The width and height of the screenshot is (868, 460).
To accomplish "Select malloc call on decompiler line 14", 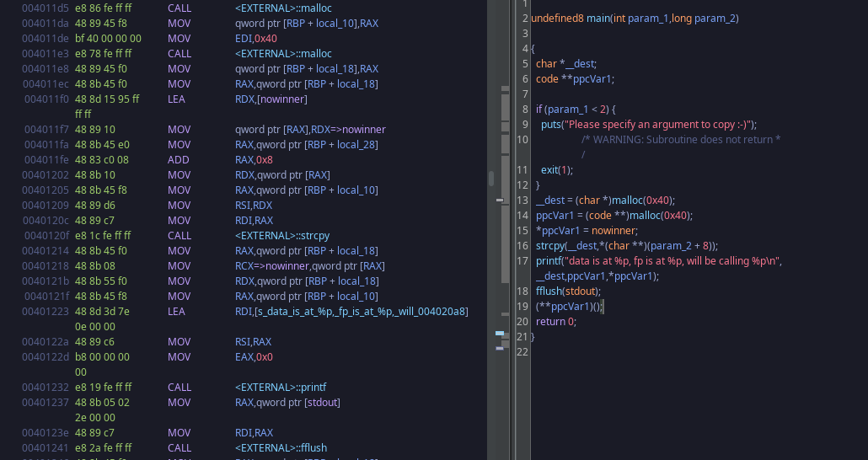I will click(x=645, y=216).
